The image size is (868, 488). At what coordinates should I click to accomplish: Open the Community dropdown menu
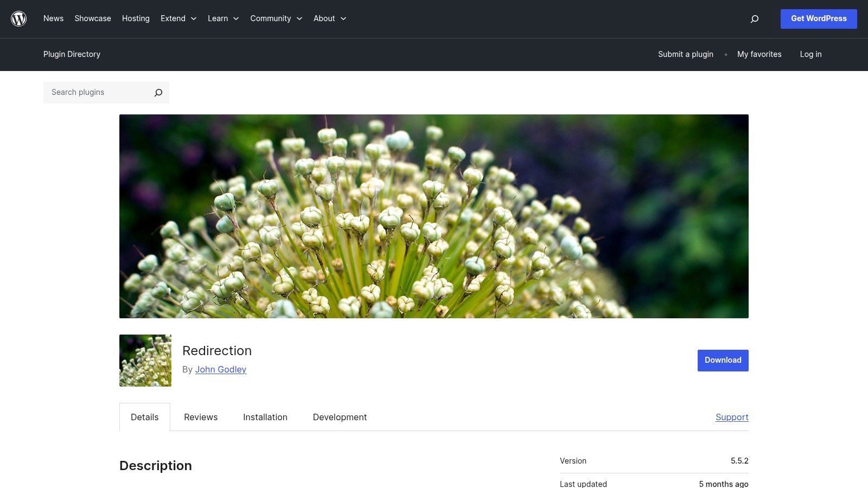pos(276,18)
